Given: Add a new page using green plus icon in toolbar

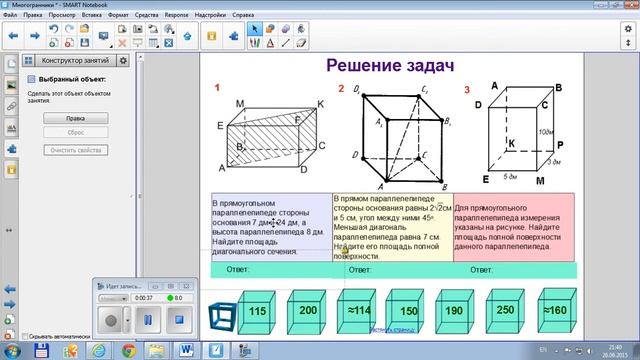Looking at the screenshot, I should [53, 43].
